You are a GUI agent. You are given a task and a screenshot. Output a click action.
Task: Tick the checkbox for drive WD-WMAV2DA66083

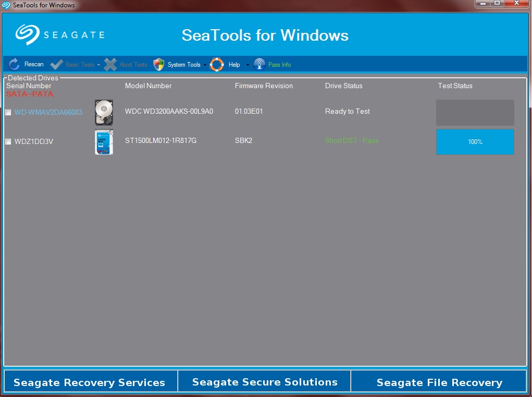(8, 112)
